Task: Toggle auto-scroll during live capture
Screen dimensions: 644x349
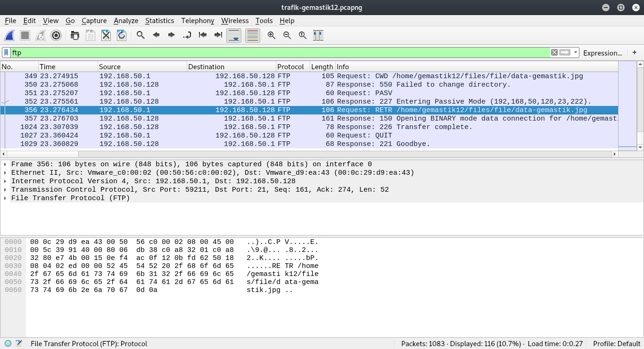Action: [234, 35]
